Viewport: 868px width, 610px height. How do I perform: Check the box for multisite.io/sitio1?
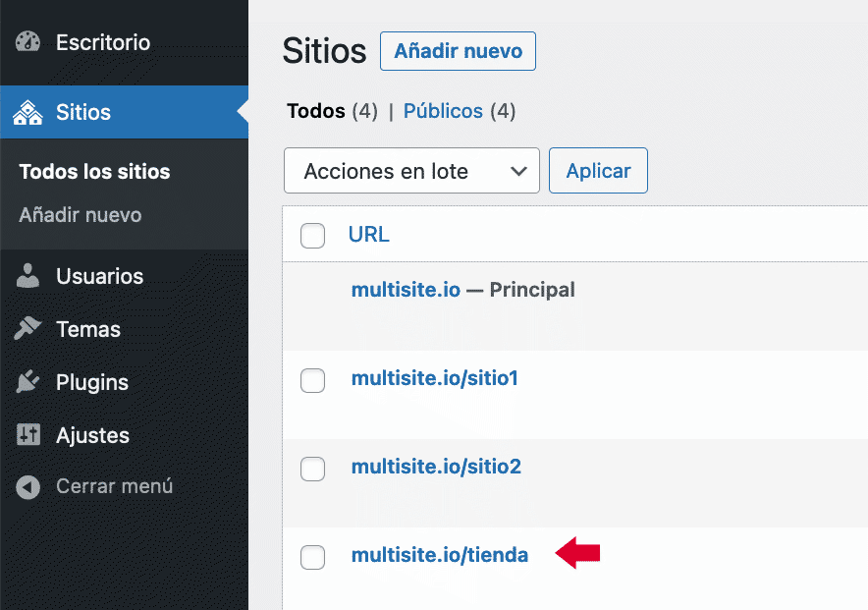click(x=312, y=380)
